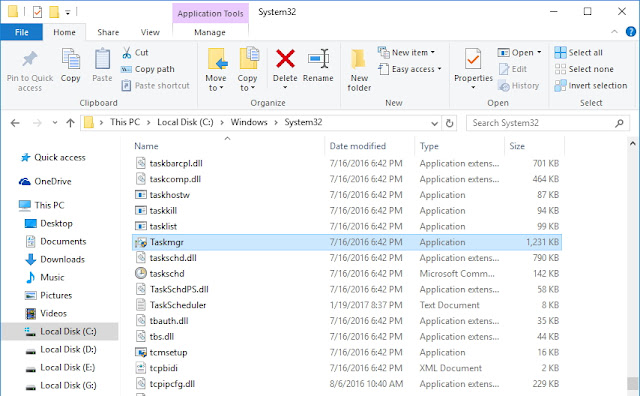
Task: Click Copy path in the ribbon
Action: pos(148,69)
